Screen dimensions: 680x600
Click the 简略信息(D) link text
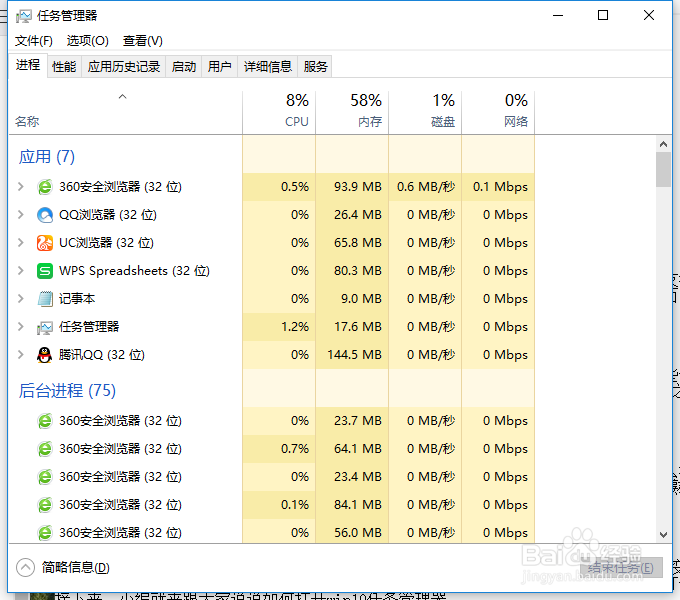click(75, 567)
